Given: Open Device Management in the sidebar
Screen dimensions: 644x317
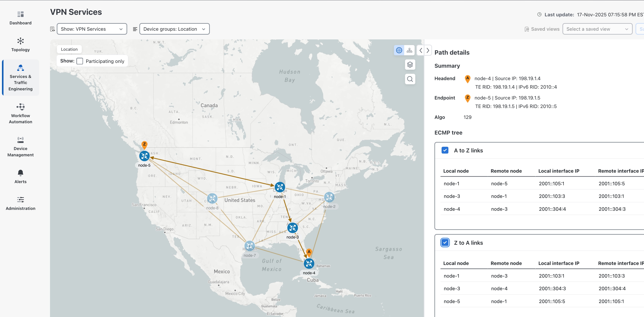Looking at the screenshot, I should (x=20, y=147).
